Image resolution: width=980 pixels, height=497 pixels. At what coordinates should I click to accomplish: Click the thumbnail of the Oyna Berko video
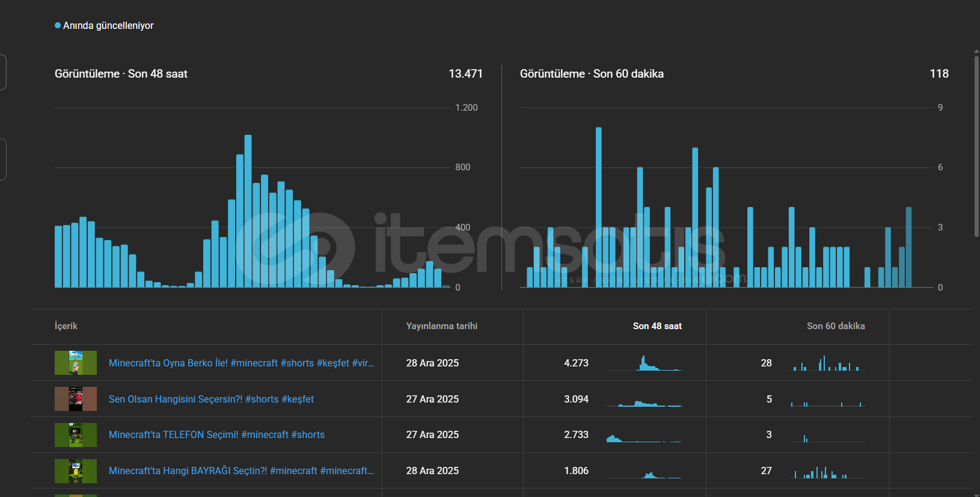76,363
